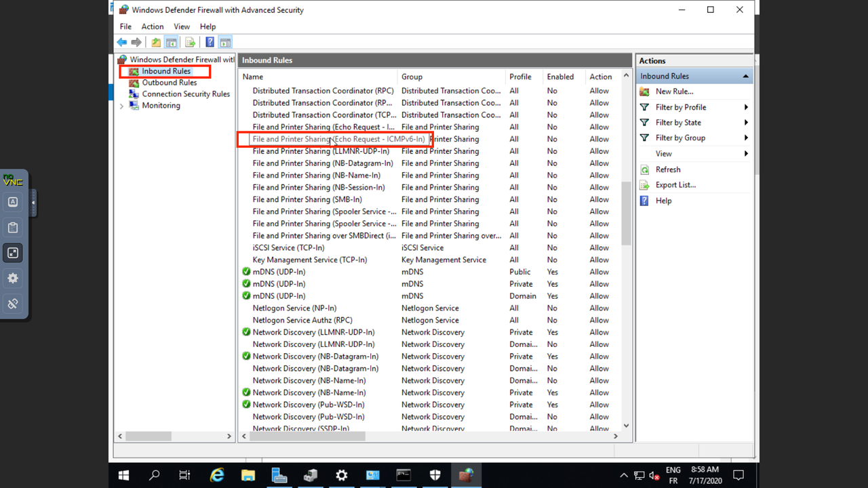Click the rules list horizontal scrollbar thumb
Image resolution: width=868 pixels, height=488 pixels.
pos(307,436)
